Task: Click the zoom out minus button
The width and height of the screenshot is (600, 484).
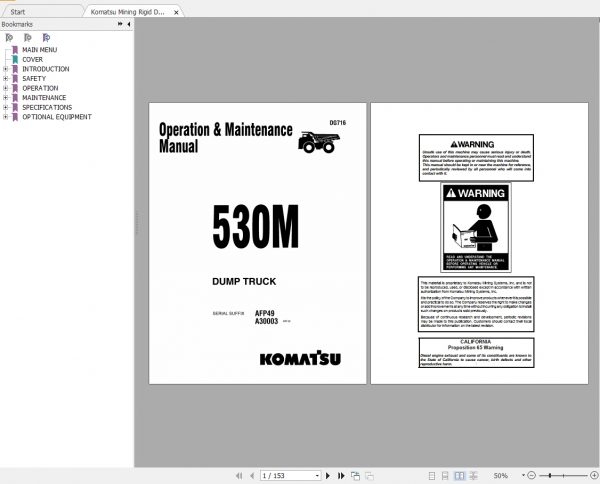Action: pos(532,475)
